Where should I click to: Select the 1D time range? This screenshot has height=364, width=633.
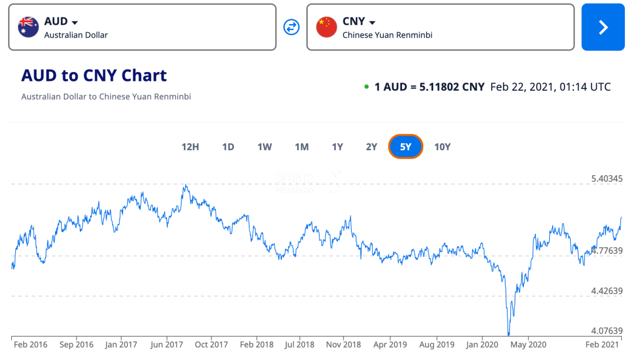[x=228, y=147]
